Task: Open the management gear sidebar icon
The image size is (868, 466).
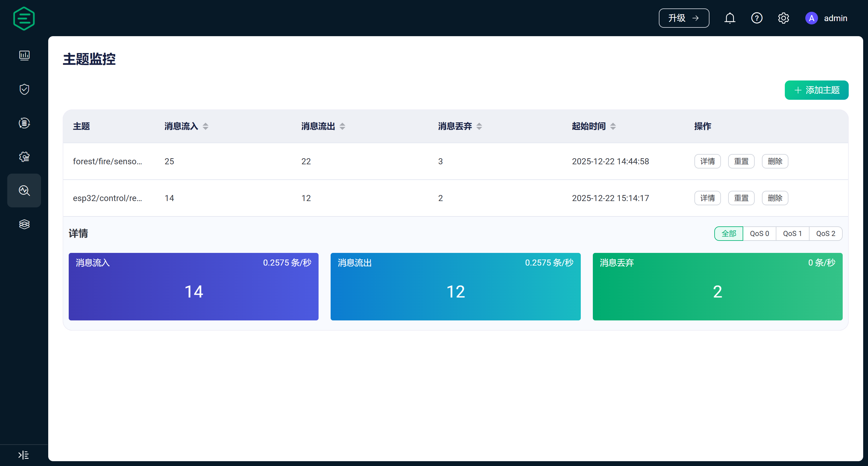Action: (x=24, y=157)
